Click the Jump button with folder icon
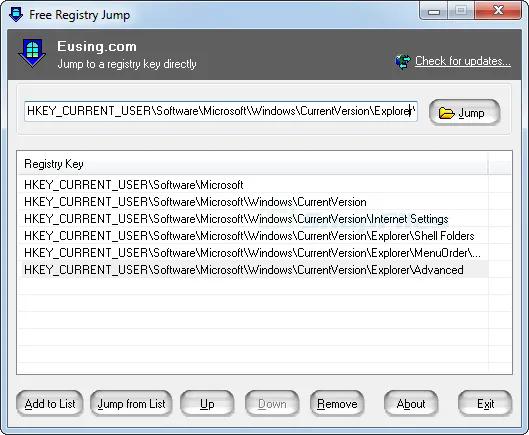The height and width of the screenshot is (435, 529). 465,112
